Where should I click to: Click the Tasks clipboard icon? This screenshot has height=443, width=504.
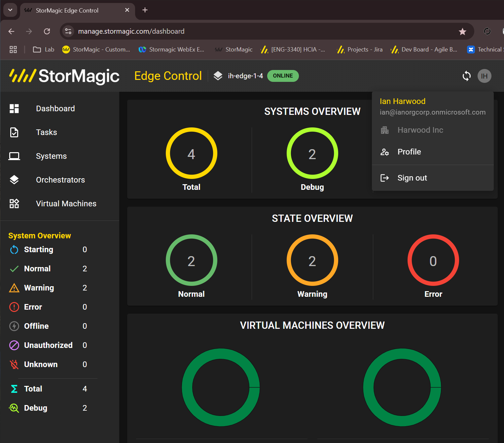pos(14,132)
